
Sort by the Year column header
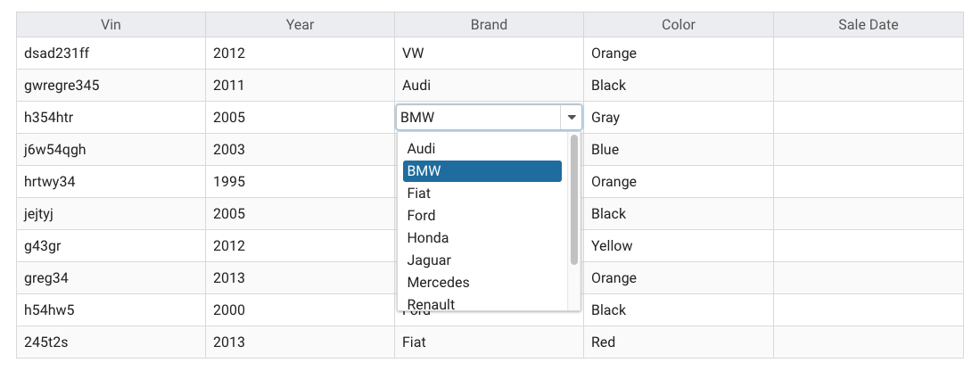pos(300,24)
